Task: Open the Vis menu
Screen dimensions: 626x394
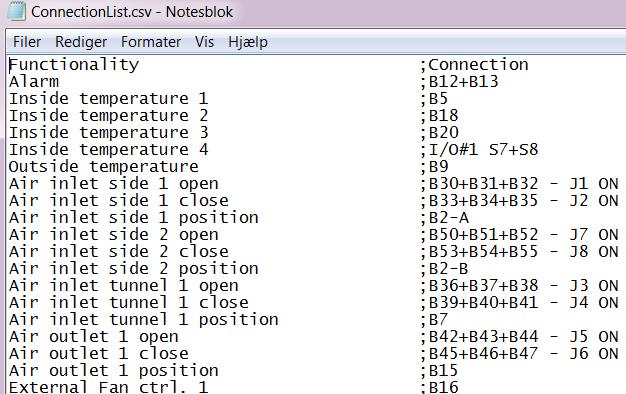Action: (x=204, y=42)
